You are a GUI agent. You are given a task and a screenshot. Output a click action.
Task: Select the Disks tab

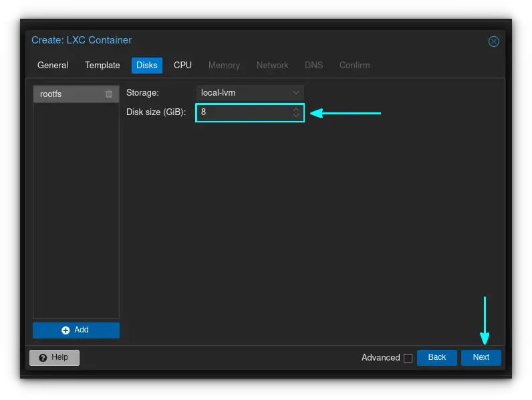pyautogui.click(x=146, y=65)
